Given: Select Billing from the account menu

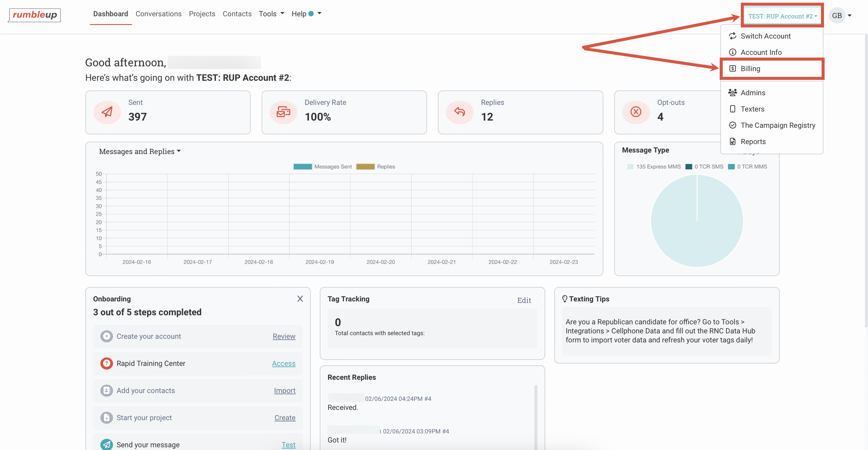Looking at the screenshot, I should 750,69.
